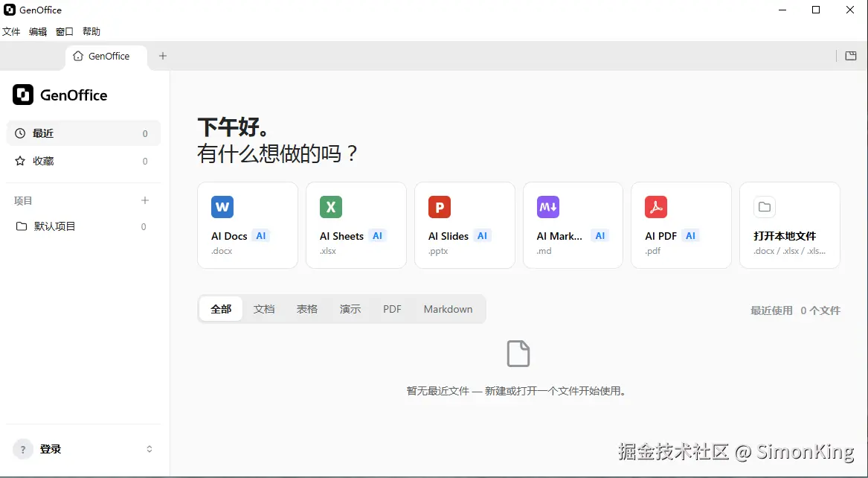Click the GenOffice logo in sidebar
Viewport: 868px width, 478px height.
[x=23, y=95]
